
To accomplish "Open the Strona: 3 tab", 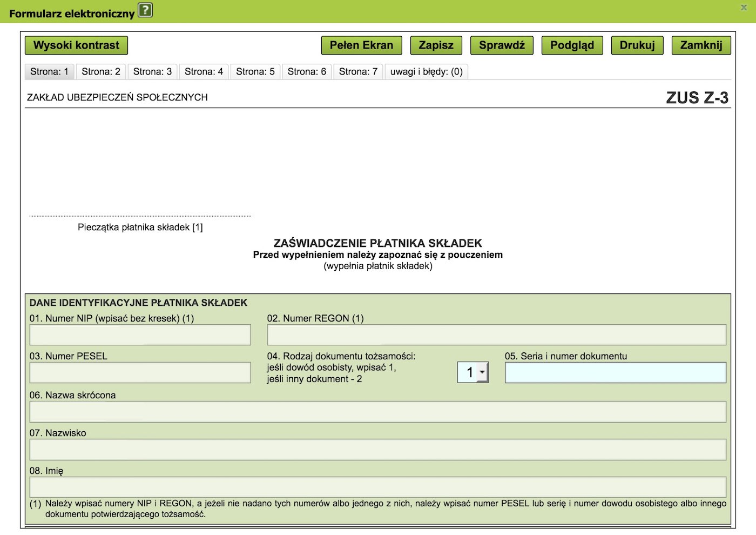I will 152,71.
